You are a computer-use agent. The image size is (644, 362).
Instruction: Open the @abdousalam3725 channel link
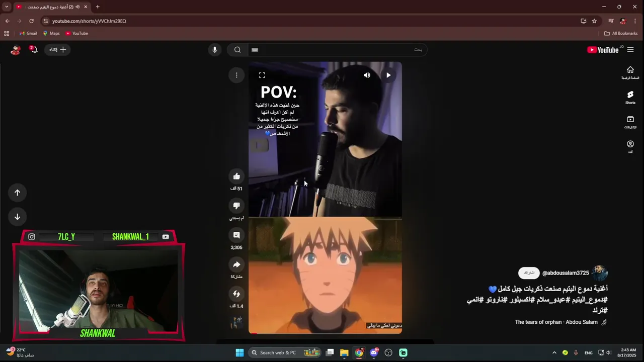[566, 273]
